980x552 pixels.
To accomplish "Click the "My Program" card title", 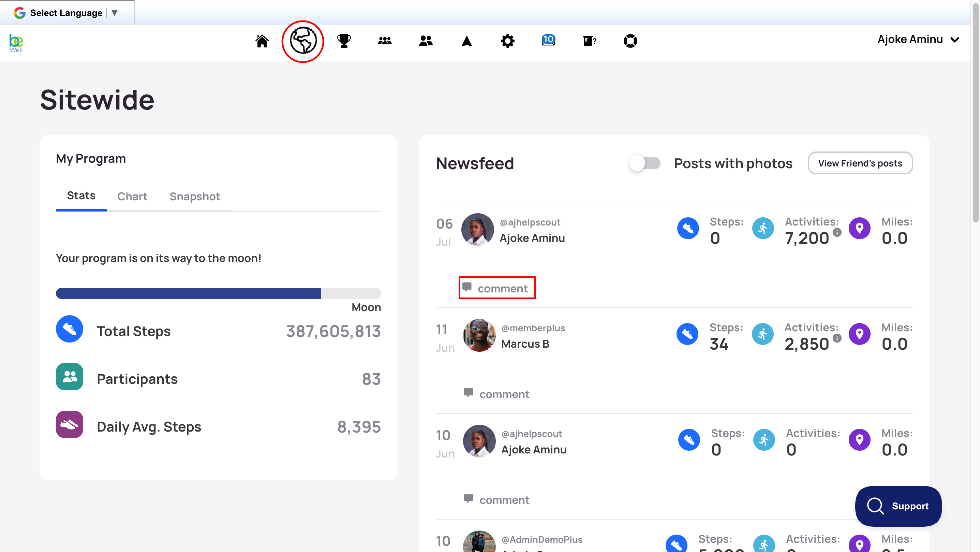I will point(91,158).
